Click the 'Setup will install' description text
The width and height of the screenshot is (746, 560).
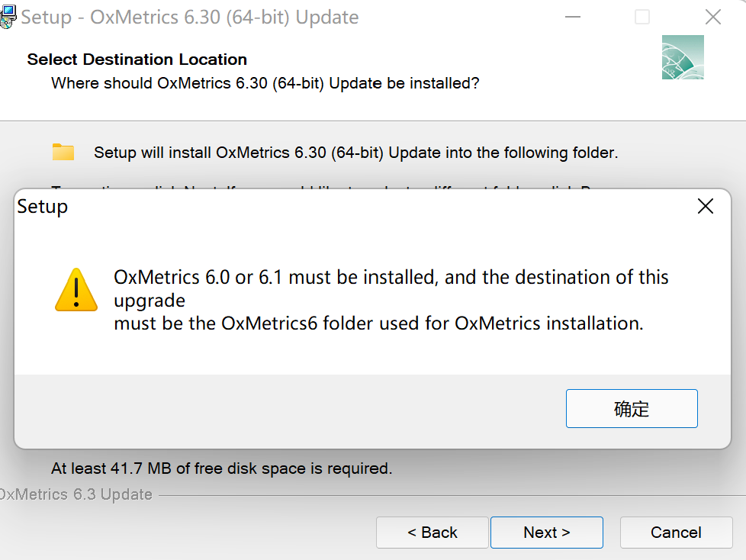click(x=355, y=153)
